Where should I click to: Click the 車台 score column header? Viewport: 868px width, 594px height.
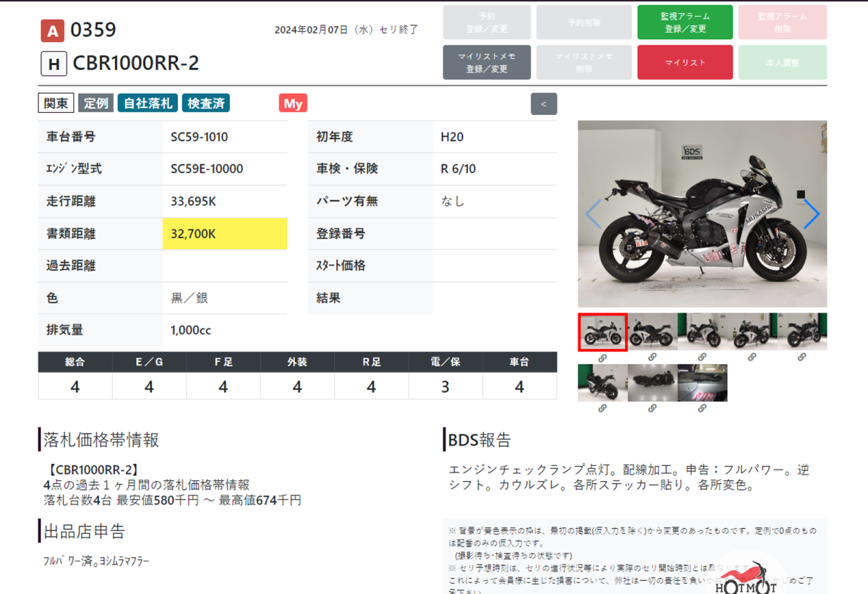tap(519, 362)
